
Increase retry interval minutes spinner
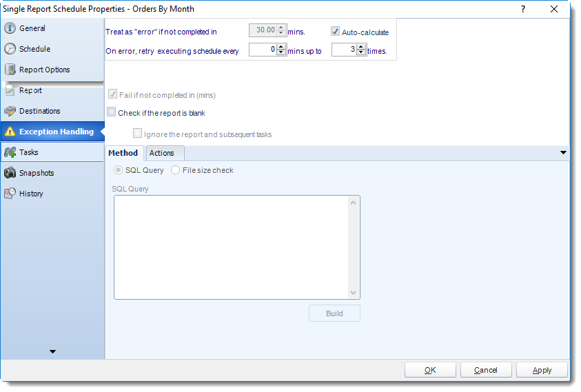pyautogui.click(x=281, y=47)
